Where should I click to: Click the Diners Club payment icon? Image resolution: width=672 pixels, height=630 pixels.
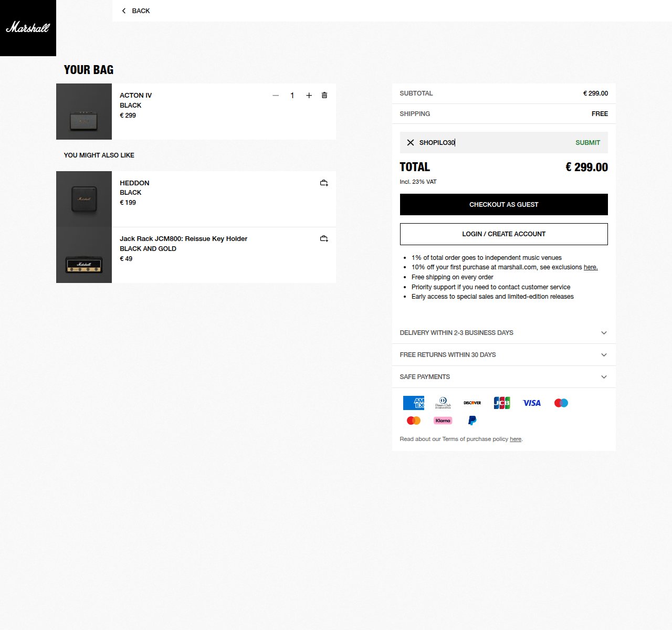[443, 403]
